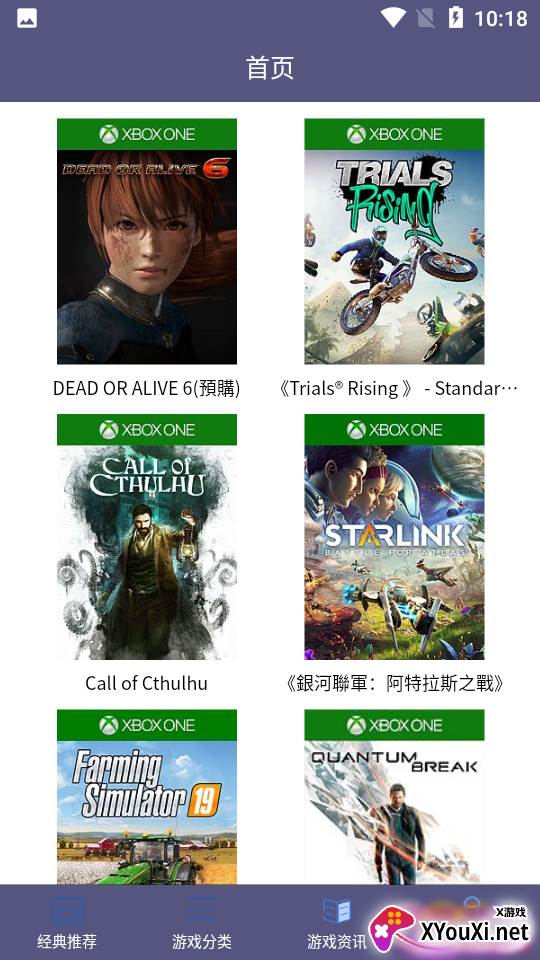The height and width of the screenshot is (960, 540).
Task: Tap the 游戏分类 list icon
Action: (202, 912)
